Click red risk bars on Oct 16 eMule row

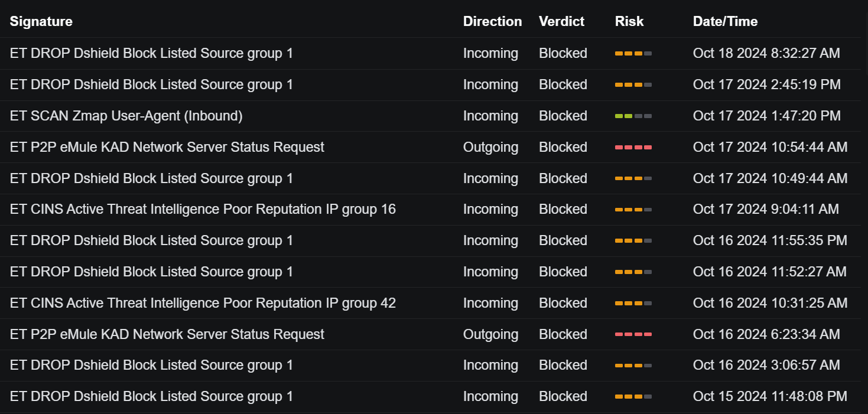coord(633,335)
